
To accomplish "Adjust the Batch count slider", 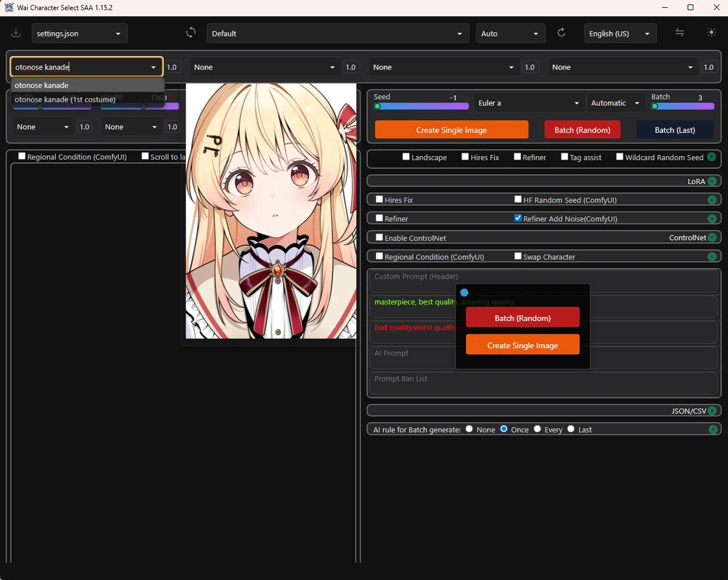I will point(682,106).
